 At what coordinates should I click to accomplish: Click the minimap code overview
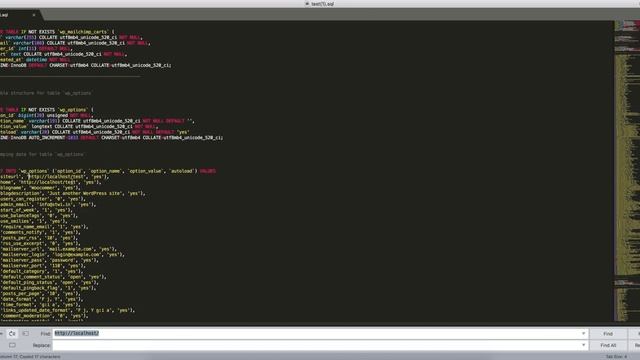pyautogui.click(x=627, y=171)
